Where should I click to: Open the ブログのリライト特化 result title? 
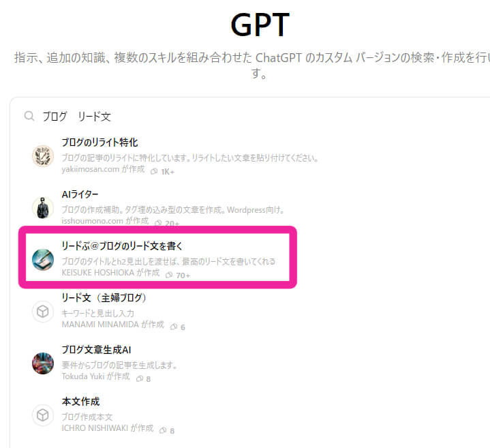pyautogui.click(x=99, y=143)
